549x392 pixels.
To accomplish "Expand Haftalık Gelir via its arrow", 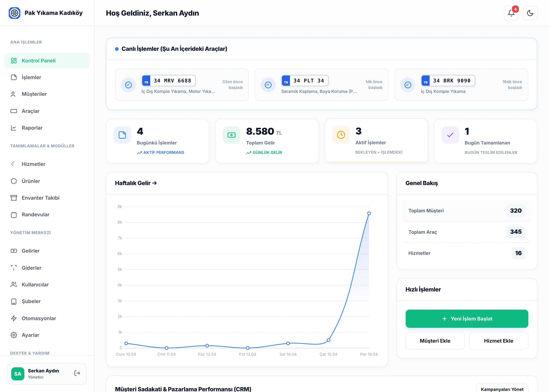I will tap(155, 183).
